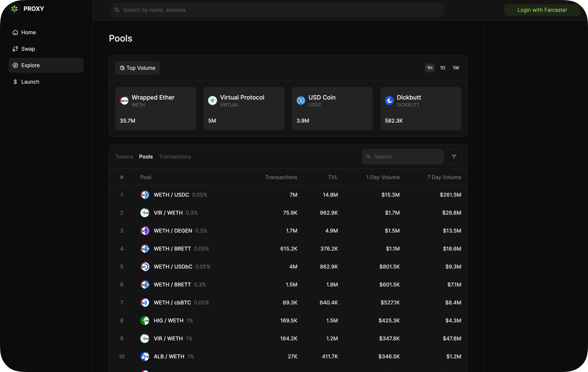Sort by 1 Day Volume header
The image size is (588, 372).
383,177
